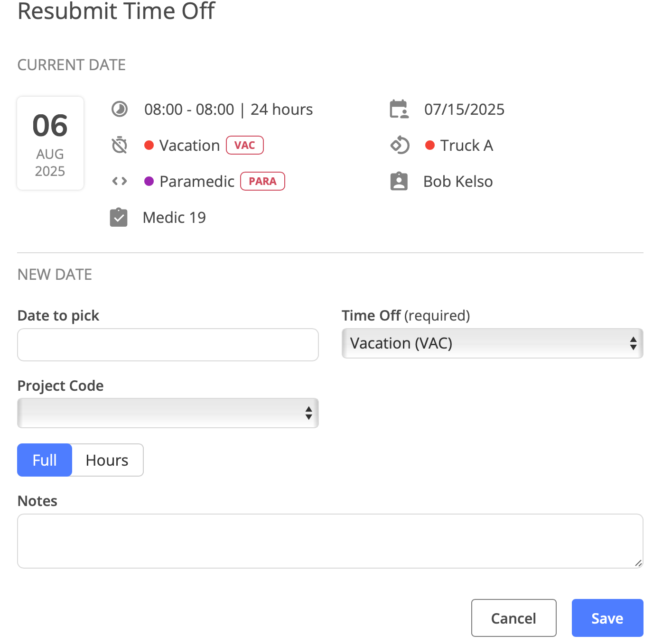Open the Time Off dropdown showing Vacation (VAC)

(493, 343)
